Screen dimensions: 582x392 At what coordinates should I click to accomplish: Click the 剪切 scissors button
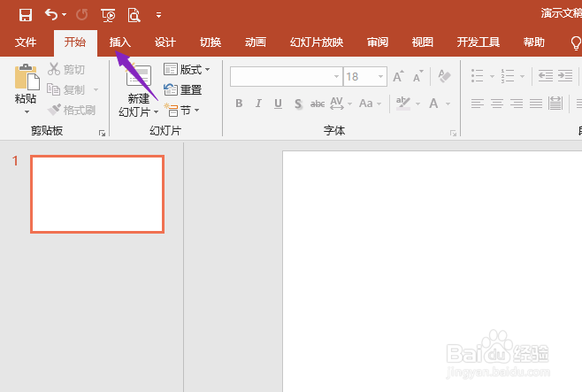[66, 69]
